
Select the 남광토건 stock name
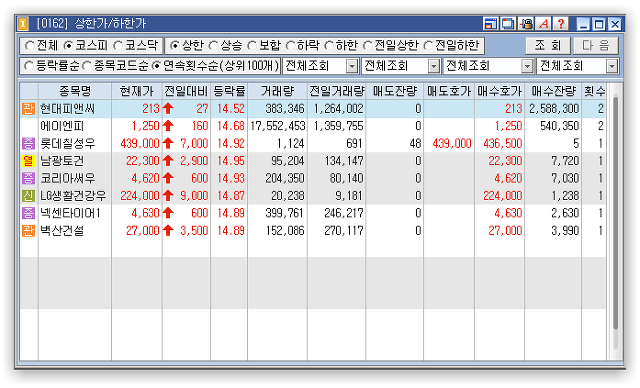point(62,161)
